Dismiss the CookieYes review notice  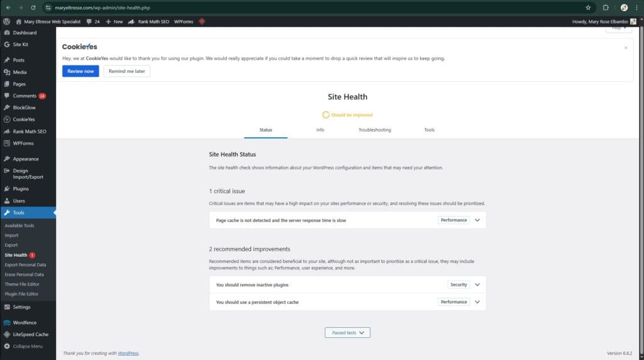625,47
